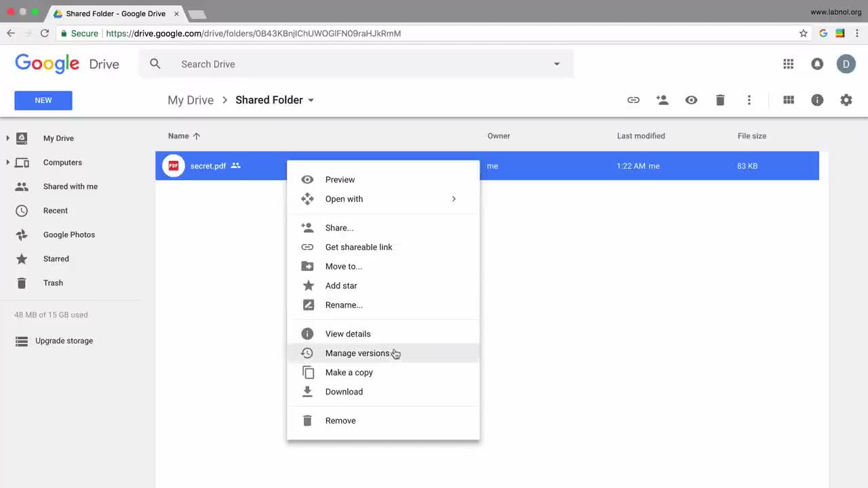Expand the My Drive tree arrow
The height and width of the screenshot is (488, 868).
(x=7, y=138)
